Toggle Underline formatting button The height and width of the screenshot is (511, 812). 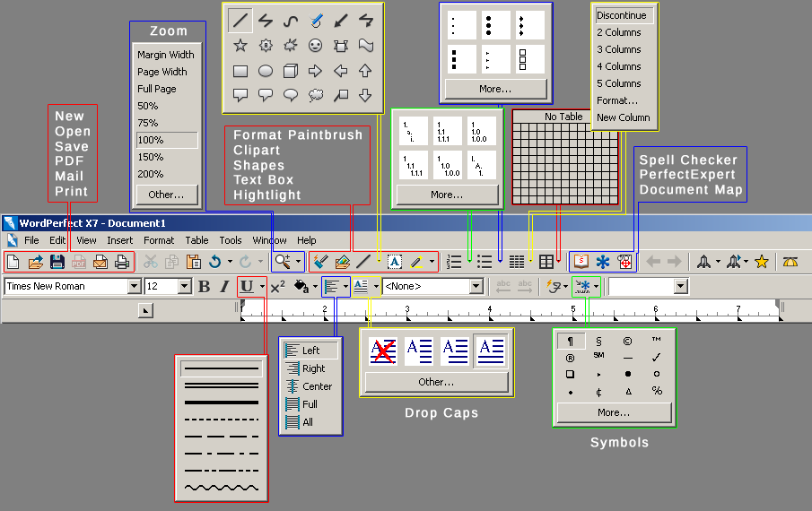coord(246,287)
